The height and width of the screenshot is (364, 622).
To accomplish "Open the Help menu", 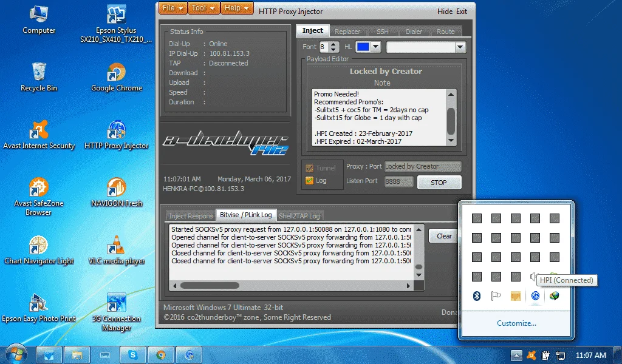I will pos(237,8).
